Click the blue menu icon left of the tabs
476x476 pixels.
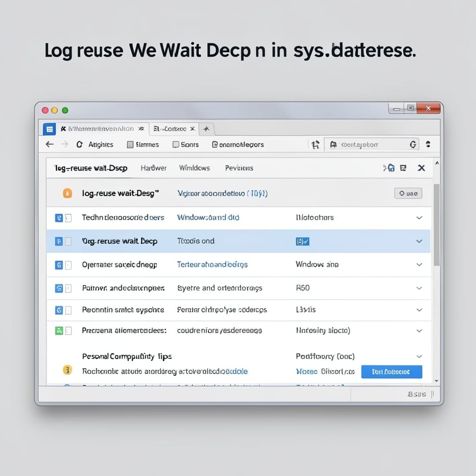coord(49,129)
